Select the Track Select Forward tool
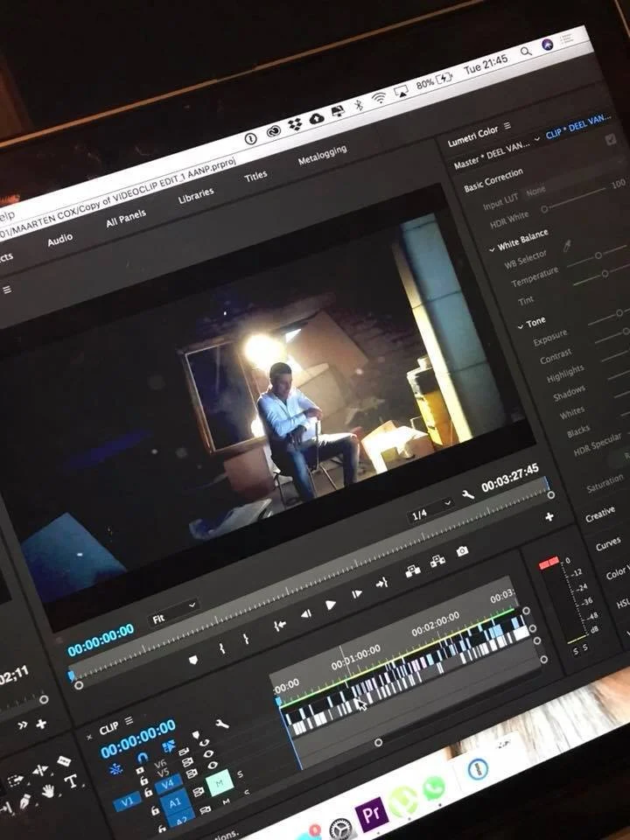 15,780
